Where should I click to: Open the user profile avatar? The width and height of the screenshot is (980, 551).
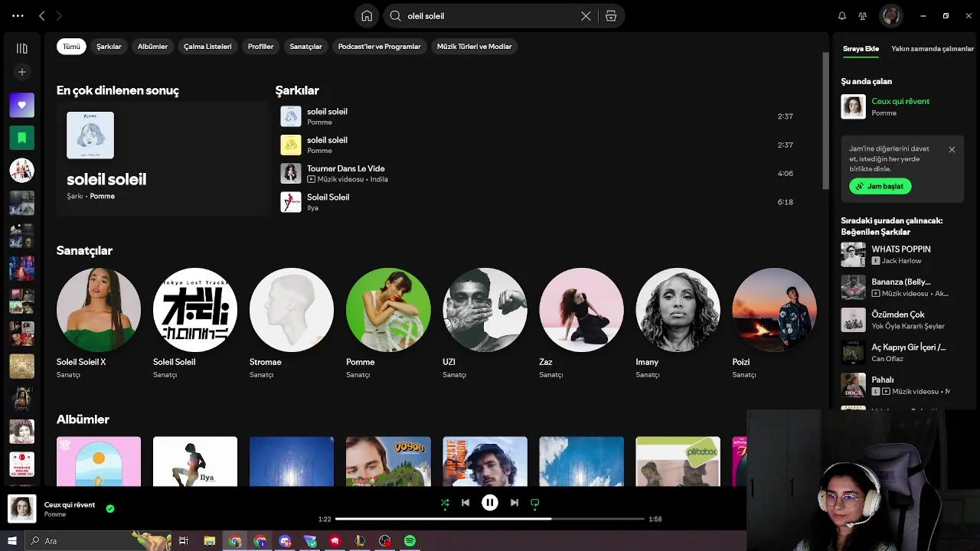coord(890,15)
